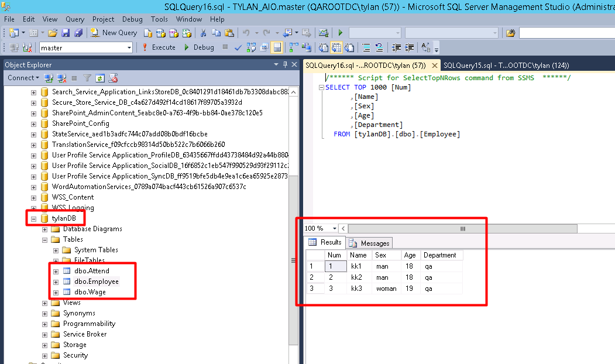Select Results to Text mode
Image resolution: width=615 pixels, height=364 pixels.
point(323,48)
